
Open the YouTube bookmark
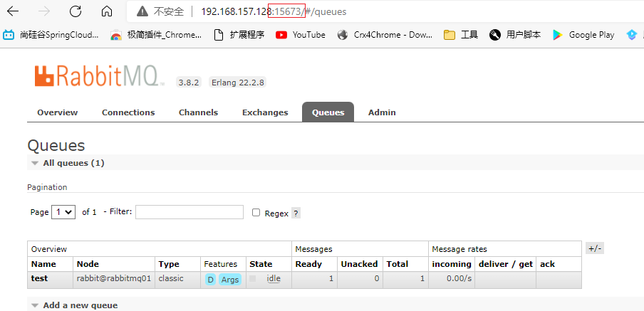pos(301,35)
